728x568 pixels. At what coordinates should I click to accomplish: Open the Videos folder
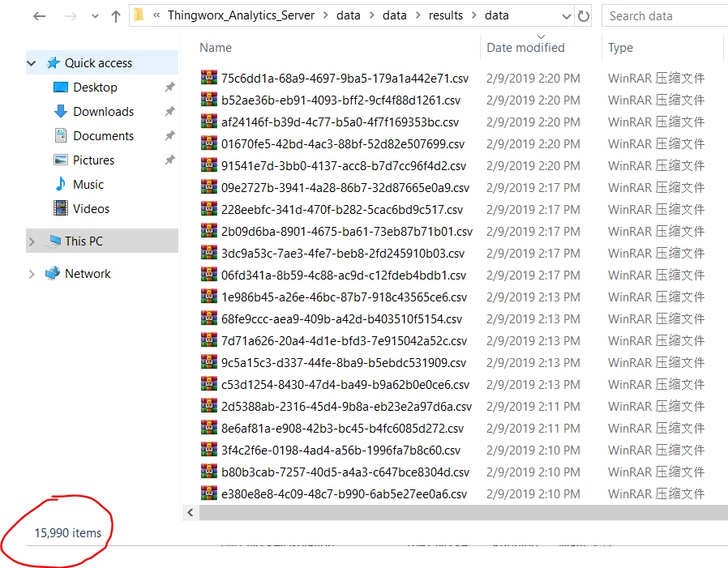(91, 209)
